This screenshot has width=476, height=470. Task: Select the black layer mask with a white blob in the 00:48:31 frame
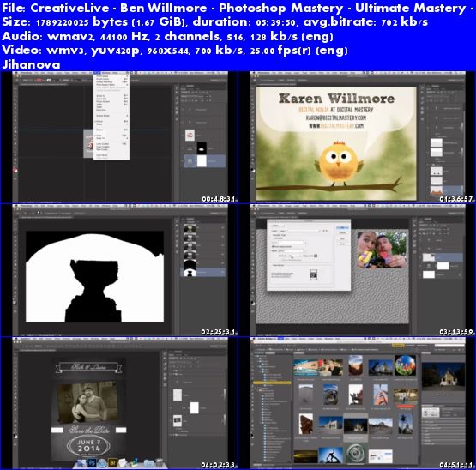point(202,148)
